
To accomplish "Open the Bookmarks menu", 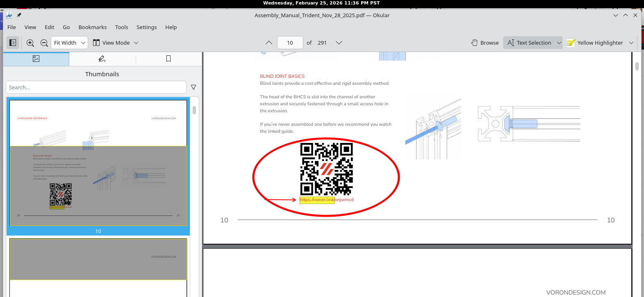I will pyautogui.click(x=92, y=27).
